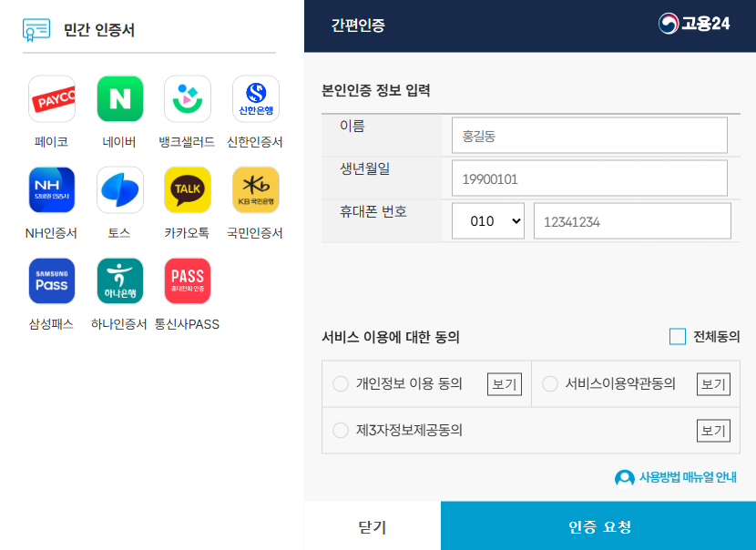This screenshot has height=550, width=756.
Task: Select the carrier PASS icon
Action: (x=188, y=281)
